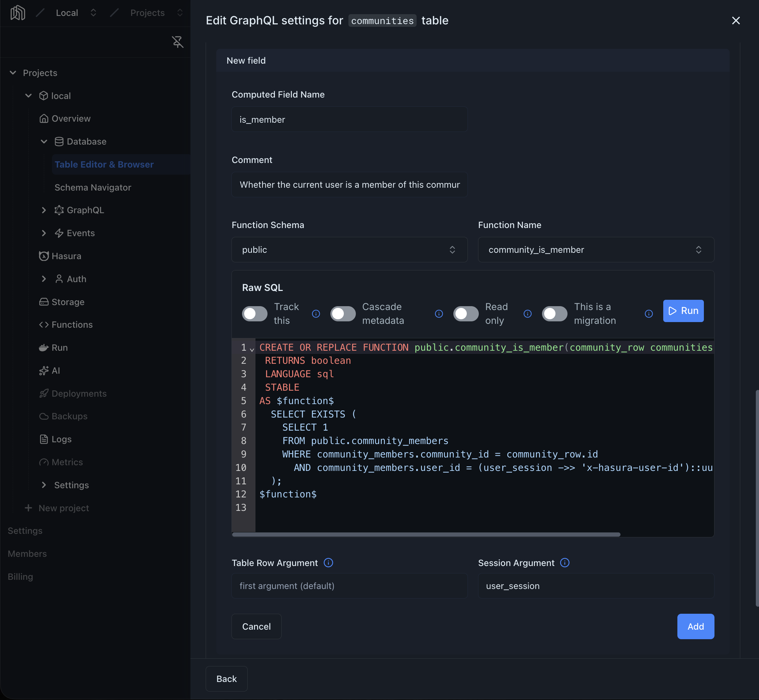This screenshot has width=759, height=700.
Task: Focus the Comment input field
Action: (x=349, y=185)
